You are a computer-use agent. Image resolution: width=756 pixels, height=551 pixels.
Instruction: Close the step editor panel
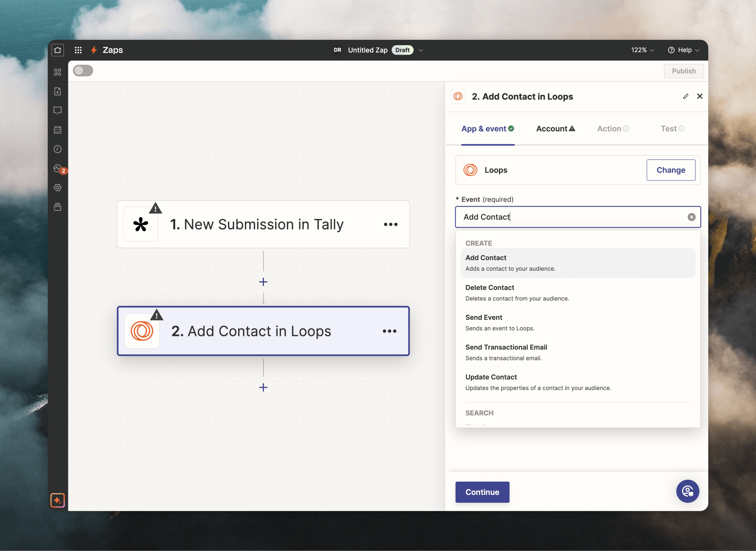700,97
